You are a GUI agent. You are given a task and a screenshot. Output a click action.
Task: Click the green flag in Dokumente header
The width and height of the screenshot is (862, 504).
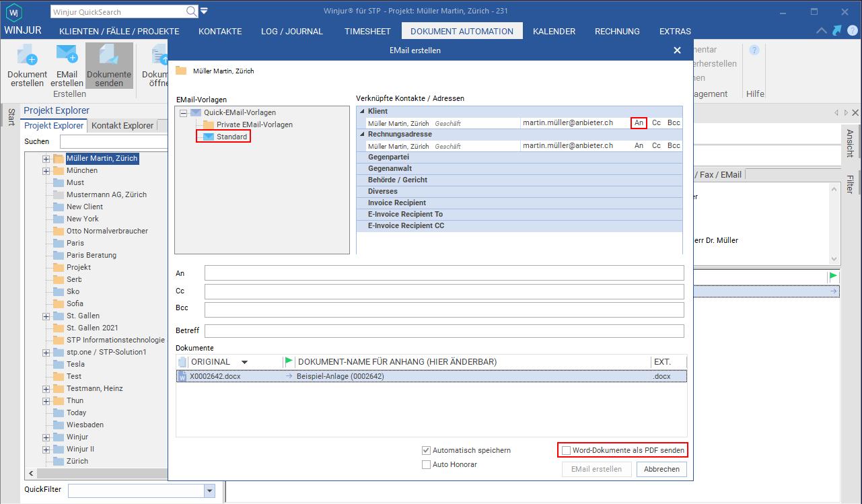pyautogui.click(x=289, y=362)
